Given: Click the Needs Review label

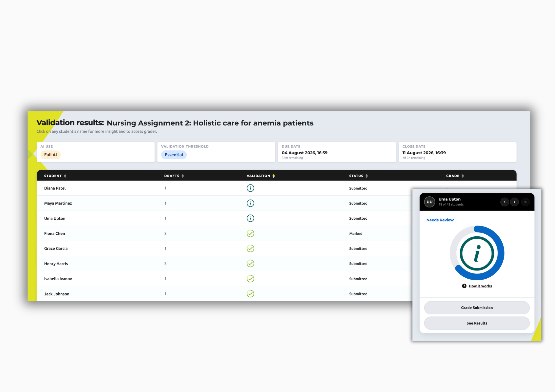Looking at the screenshot, I should pos(440,220).
